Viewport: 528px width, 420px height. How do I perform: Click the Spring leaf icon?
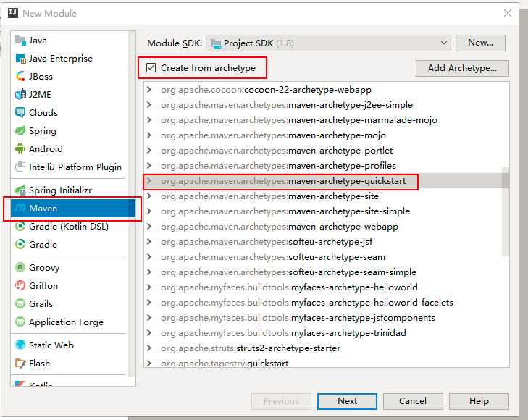pyautogui.click(x=20, y=130)
